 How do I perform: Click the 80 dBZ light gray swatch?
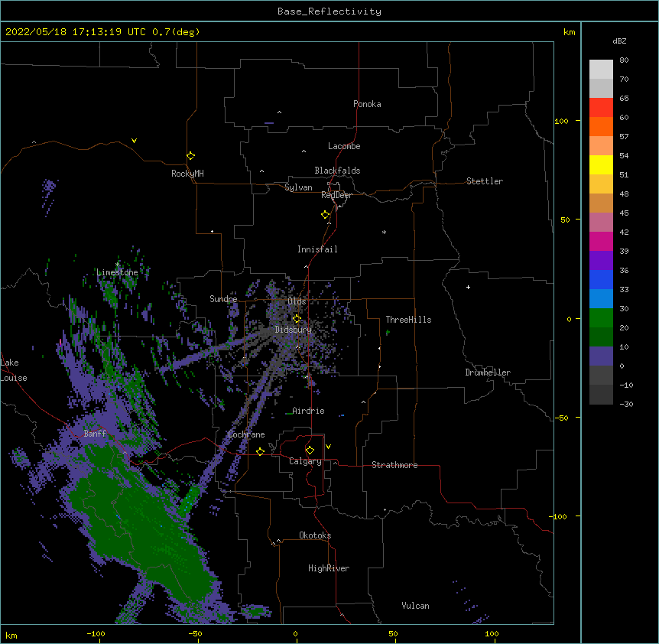click(601, 69)
